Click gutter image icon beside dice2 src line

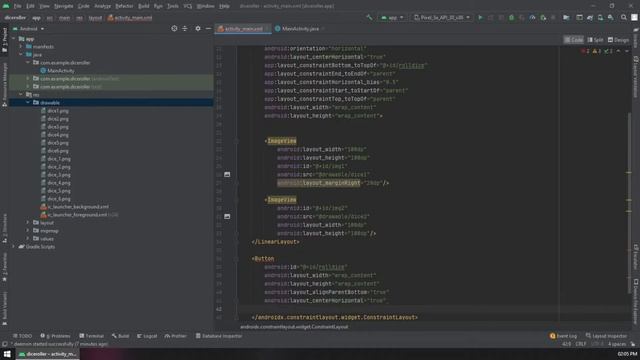(227, 216)
